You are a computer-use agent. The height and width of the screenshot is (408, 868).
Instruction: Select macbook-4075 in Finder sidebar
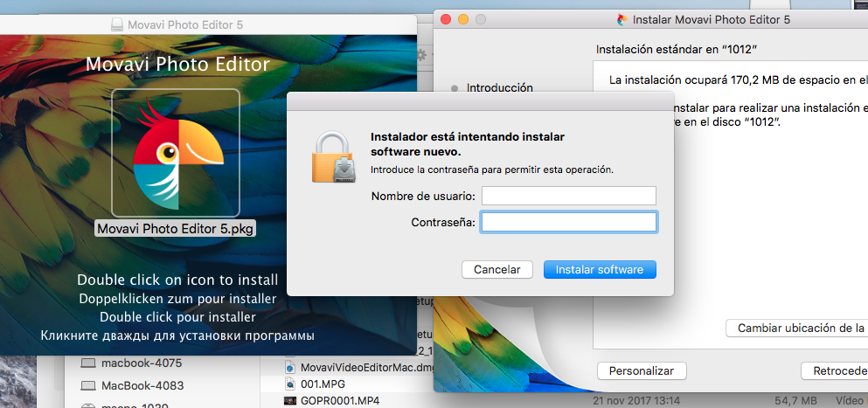click(142, 363)
